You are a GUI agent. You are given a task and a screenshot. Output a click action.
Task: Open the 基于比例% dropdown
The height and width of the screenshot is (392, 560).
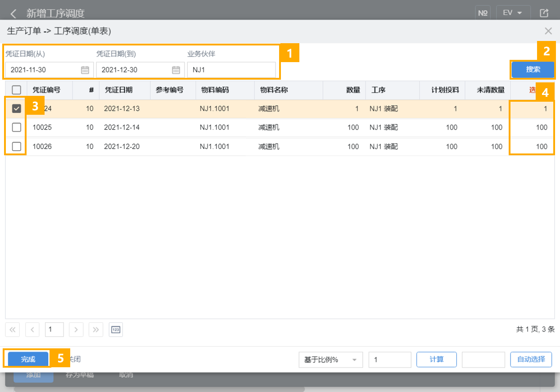tap(330, 360)
